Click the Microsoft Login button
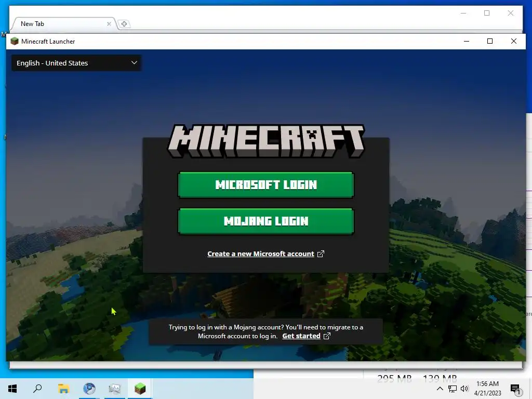 pos(266,185)
